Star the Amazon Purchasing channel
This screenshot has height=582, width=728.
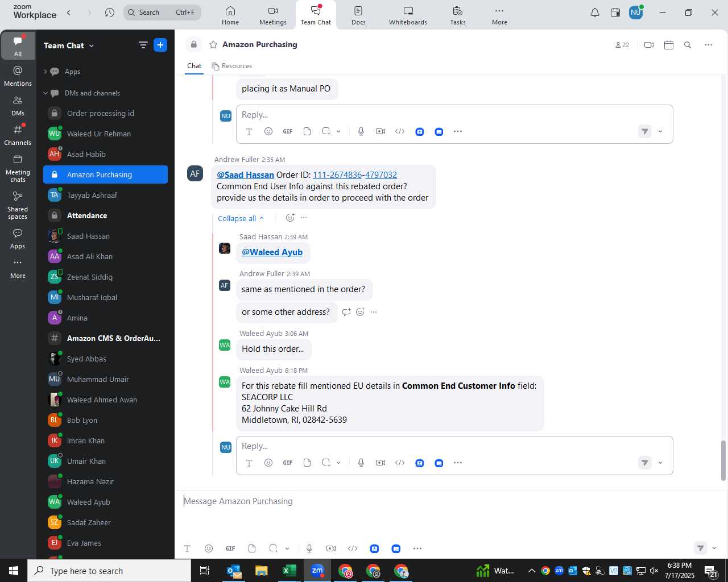point(213,44)
